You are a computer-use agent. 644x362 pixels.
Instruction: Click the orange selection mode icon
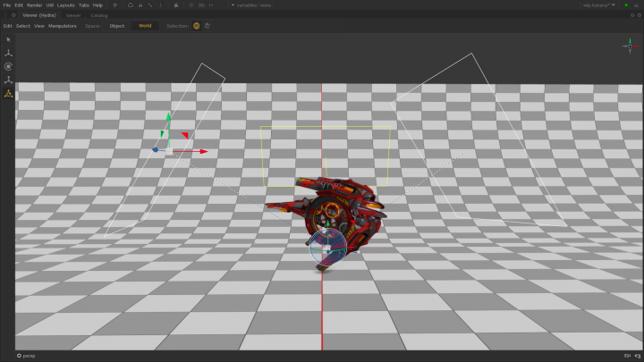click(197, 26)
